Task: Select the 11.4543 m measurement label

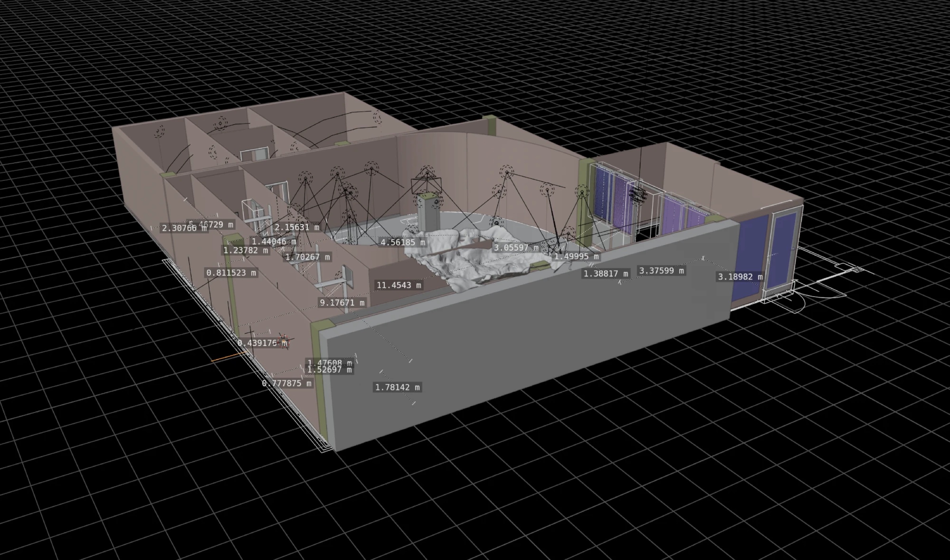Action: 399,285
